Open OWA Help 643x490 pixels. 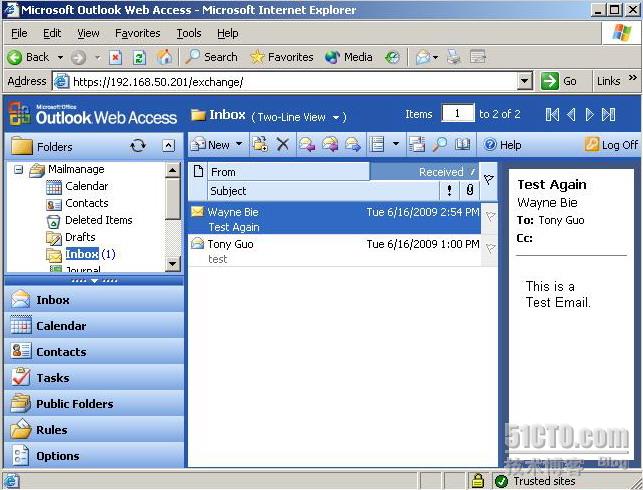pos(502,145)
